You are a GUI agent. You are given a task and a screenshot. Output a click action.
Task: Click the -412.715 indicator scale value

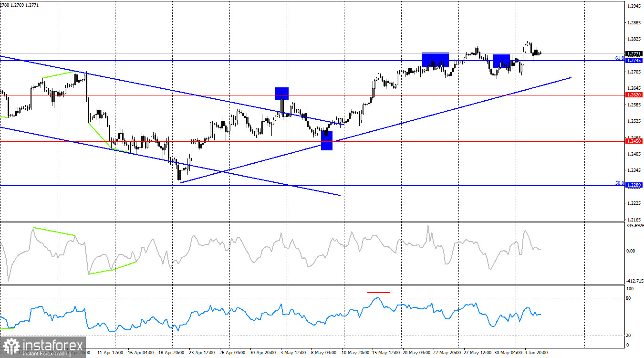coord(635,282)
